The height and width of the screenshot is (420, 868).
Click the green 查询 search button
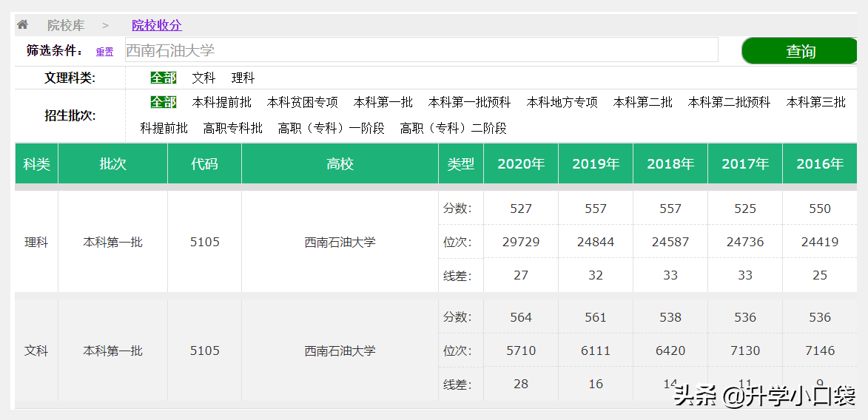coord(801,51)
